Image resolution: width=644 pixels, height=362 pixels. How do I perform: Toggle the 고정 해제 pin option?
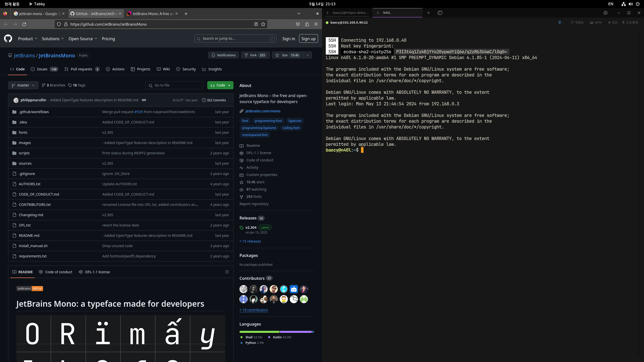(x=630, y=22)
